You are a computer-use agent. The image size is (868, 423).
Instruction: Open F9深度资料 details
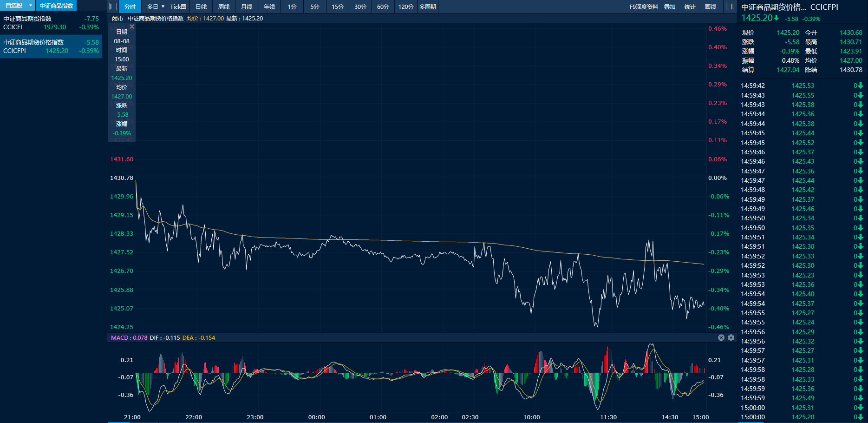click(644, 7)
